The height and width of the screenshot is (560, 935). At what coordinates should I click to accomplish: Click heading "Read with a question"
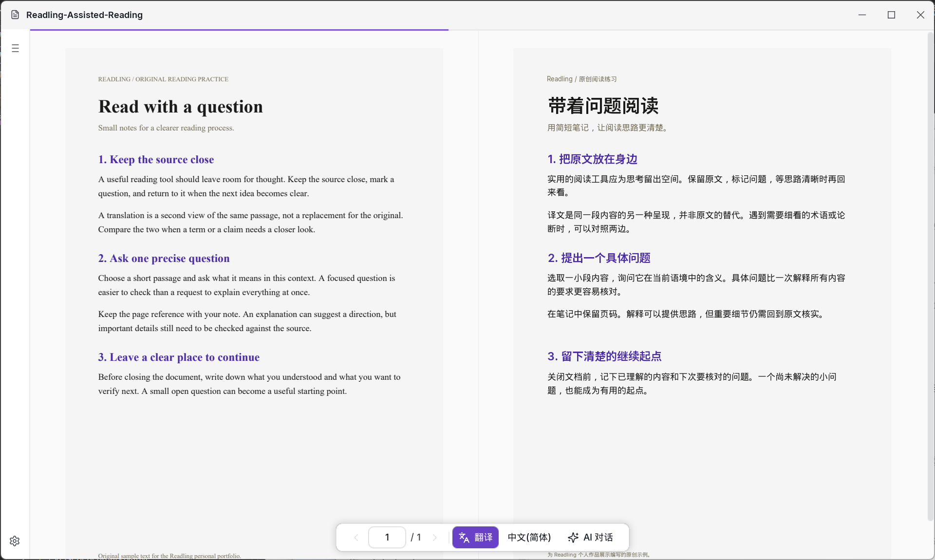[180, 107]
